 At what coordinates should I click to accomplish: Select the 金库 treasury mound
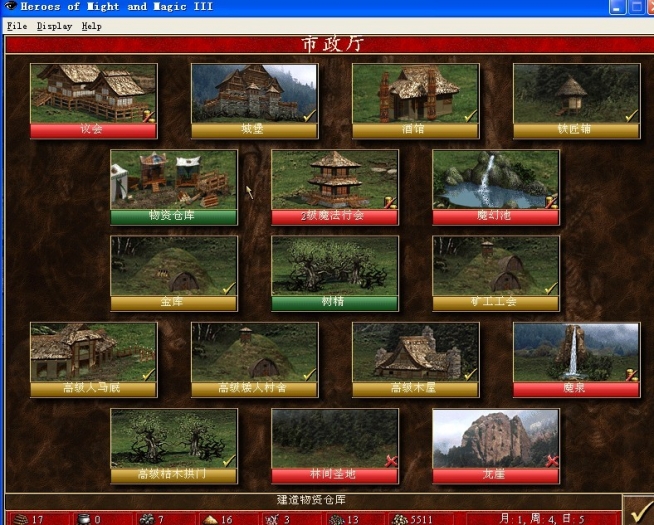coord(174,266)
